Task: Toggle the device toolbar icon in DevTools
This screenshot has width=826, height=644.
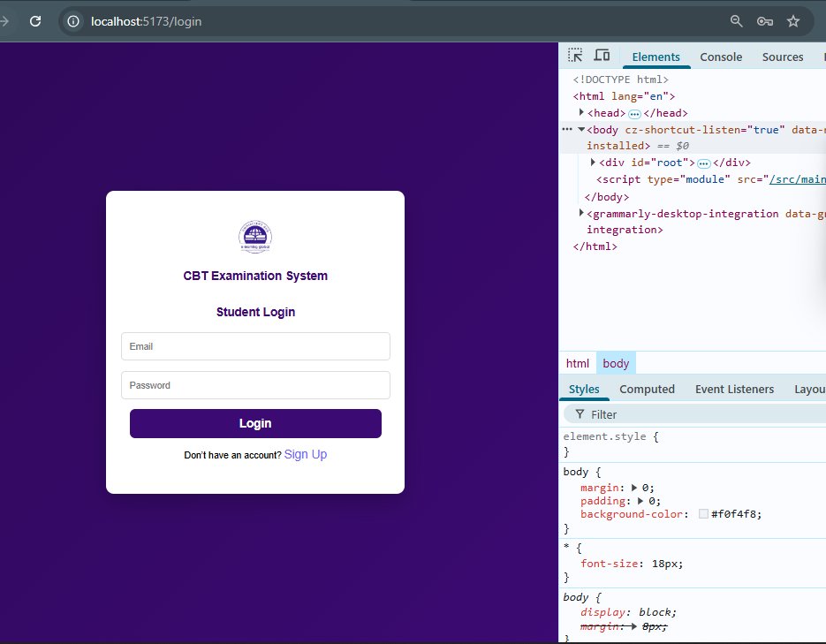Action: pyautogui.click(x=602, y=56)
